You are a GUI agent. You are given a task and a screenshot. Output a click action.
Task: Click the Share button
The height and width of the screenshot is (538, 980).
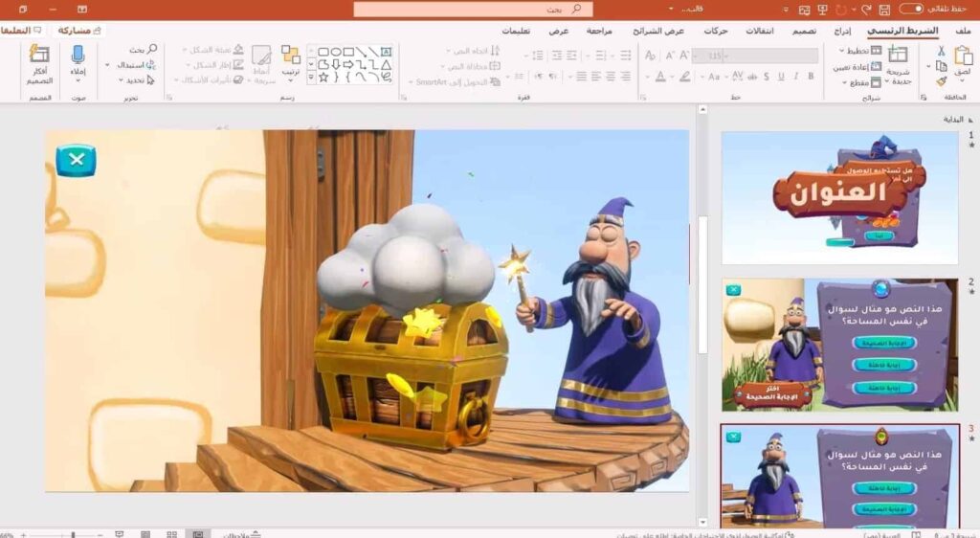pos(78,30)
